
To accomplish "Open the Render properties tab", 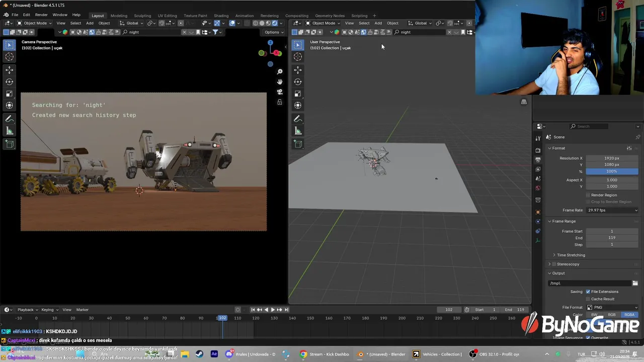I will pos(538,150).
